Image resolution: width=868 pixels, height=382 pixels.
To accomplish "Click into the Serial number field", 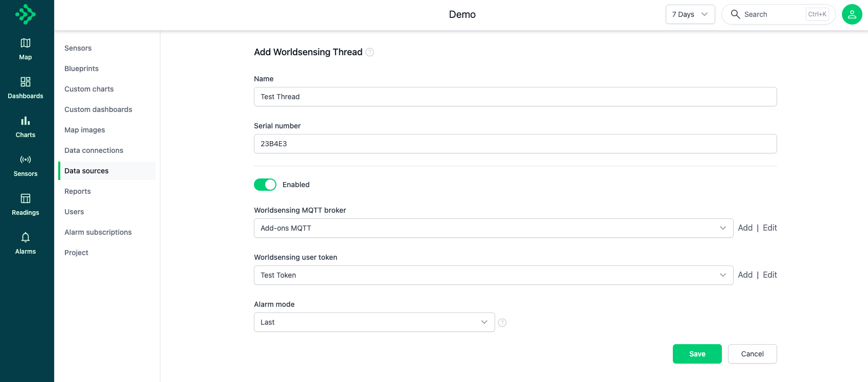I will 515,144.
